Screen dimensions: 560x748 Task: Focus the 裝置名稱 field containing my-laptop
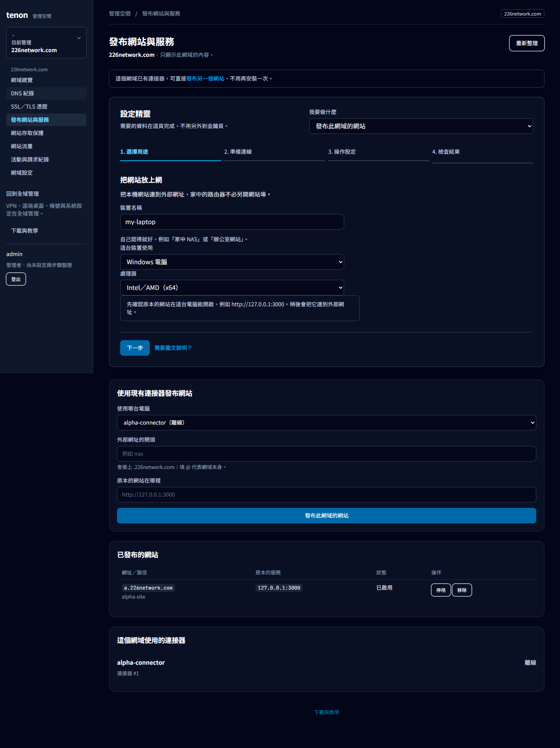point(232,222)
